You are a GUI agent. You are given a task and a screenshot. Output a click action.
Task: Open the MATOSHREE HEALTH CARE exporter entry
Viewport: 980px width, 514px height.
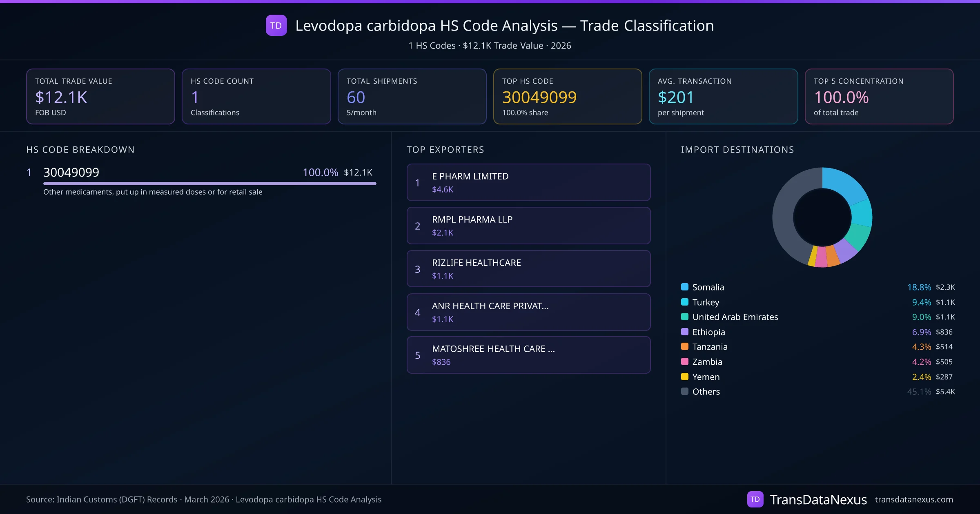point(528,355)
